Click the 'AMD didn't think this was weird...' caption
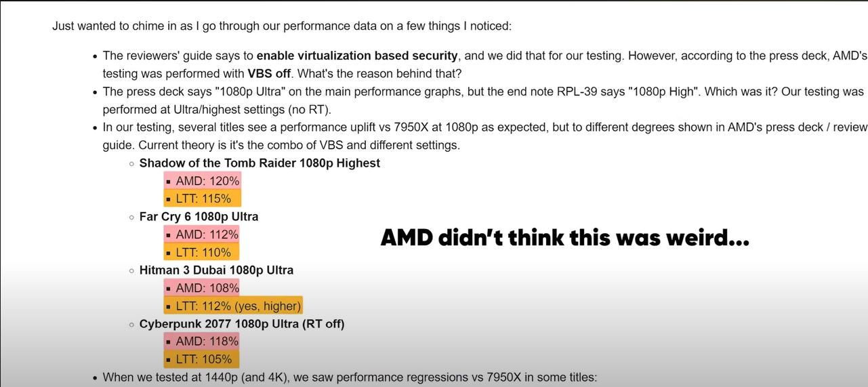 point(564,238)
